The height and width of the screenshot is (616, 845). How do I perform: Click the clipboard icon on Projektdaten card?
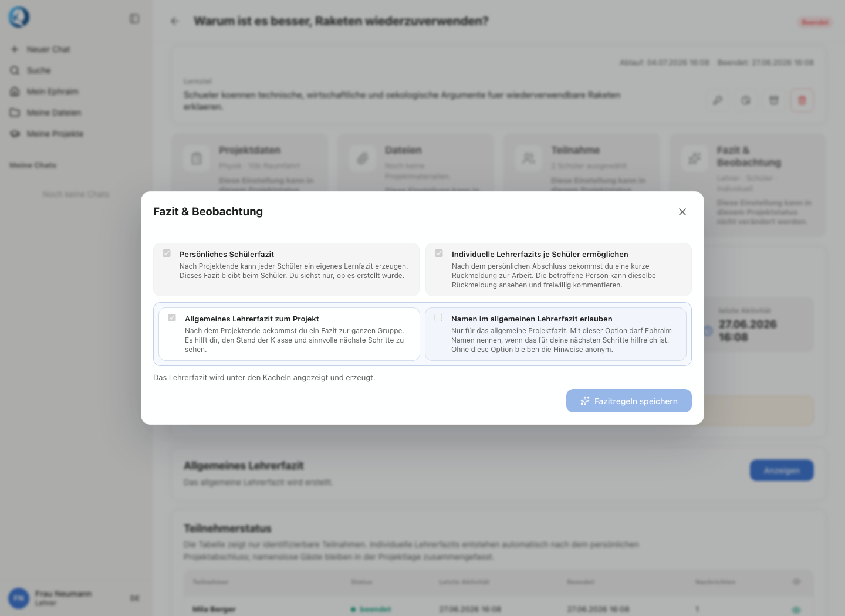coord(197,158)
